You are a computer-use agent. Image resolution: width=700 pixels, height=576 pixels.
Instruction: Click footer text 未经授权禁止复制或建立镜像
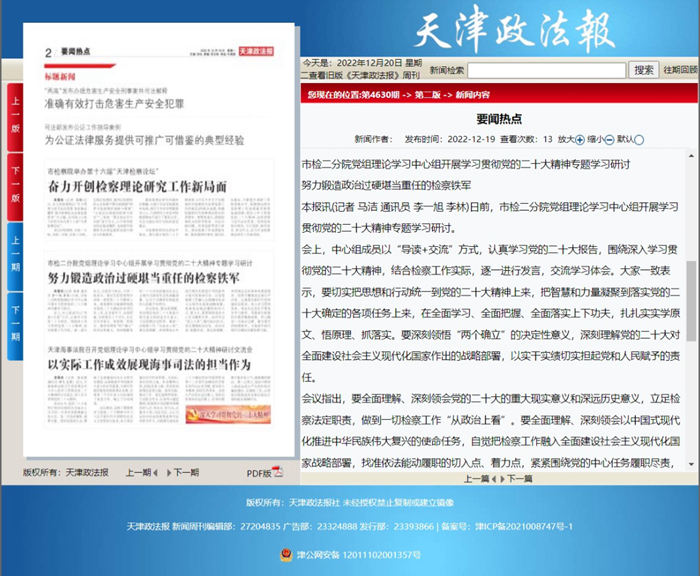[398, 503]
